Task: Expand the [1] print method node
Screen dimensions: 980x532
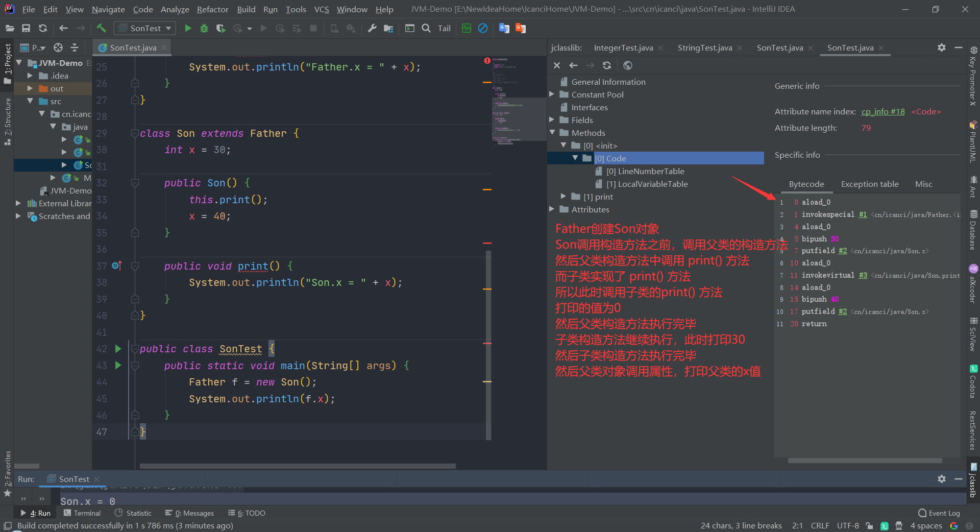Action: coord(563,197)
